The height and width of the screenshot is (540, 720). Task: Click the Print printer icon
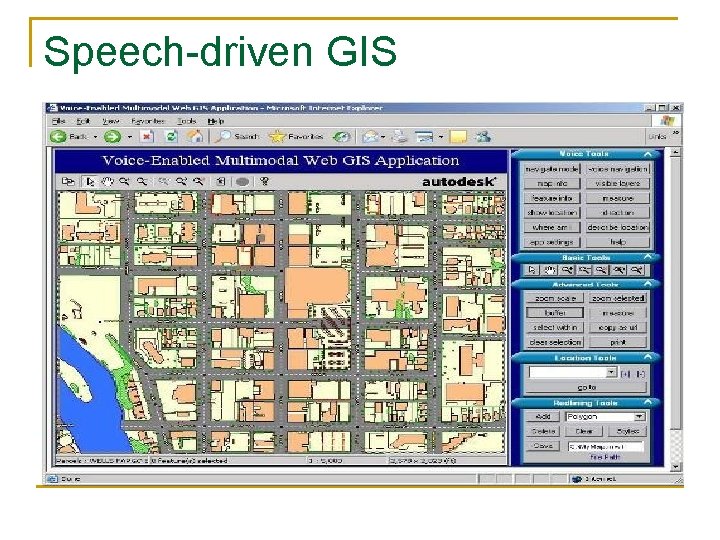pos(400,136)
